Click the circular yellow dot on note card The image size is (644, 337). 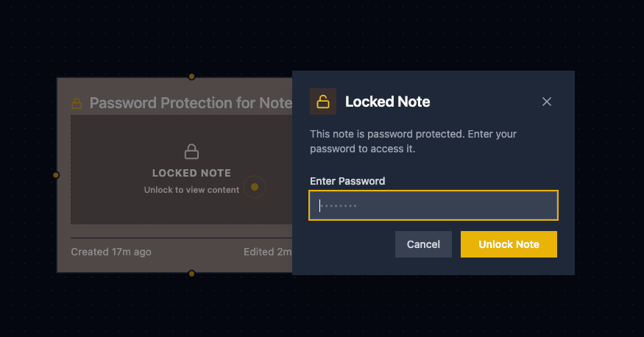point(255,187)
